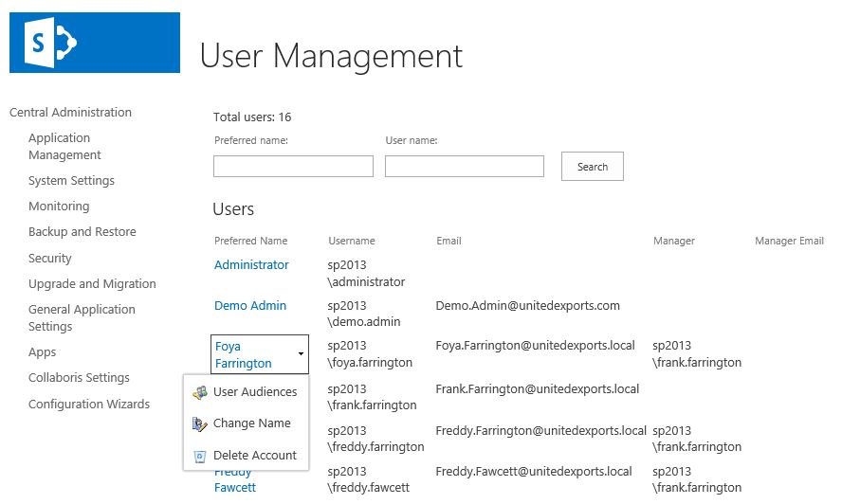The height and width of the screenshot is (504, 842).
Task: Choose Change Name menu entry
Action: (x=251, y=423)
